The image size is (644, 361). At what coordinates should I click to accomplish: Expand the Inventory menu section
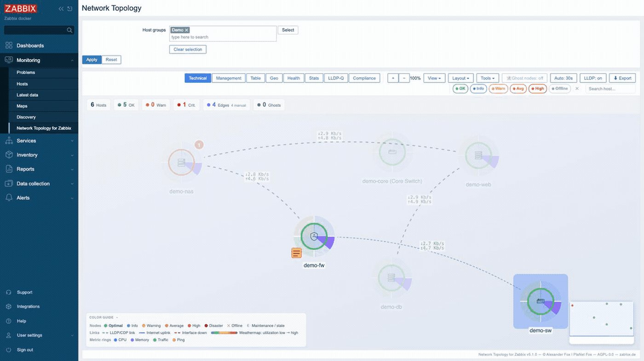click(x=39, y=155)
